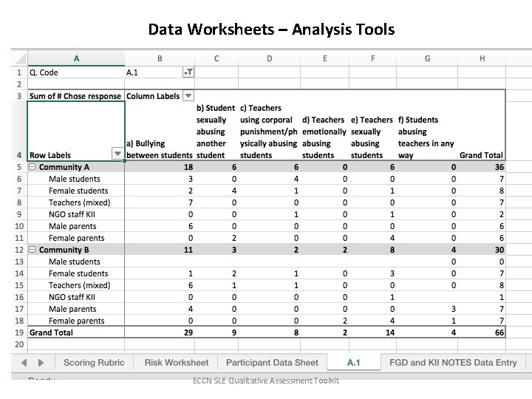Click 'Female parents' in row 11

pyautogui.click(x=77, y=239)
